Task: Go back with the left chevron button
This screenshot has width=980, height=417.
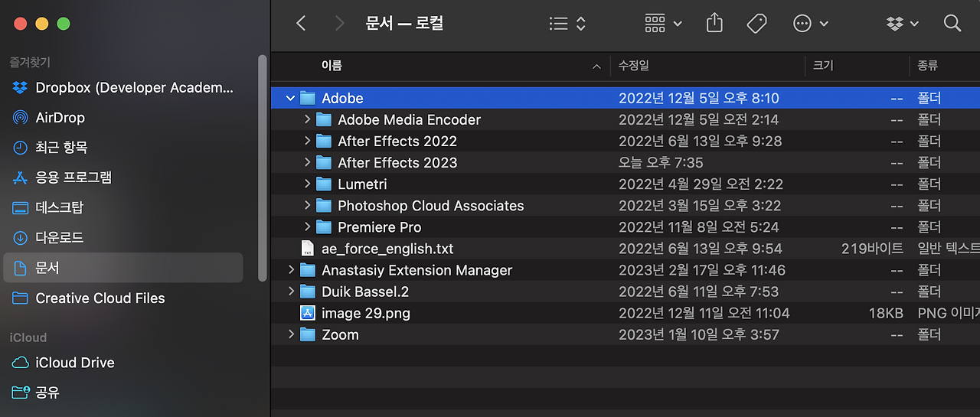Action: coord(301,24)
